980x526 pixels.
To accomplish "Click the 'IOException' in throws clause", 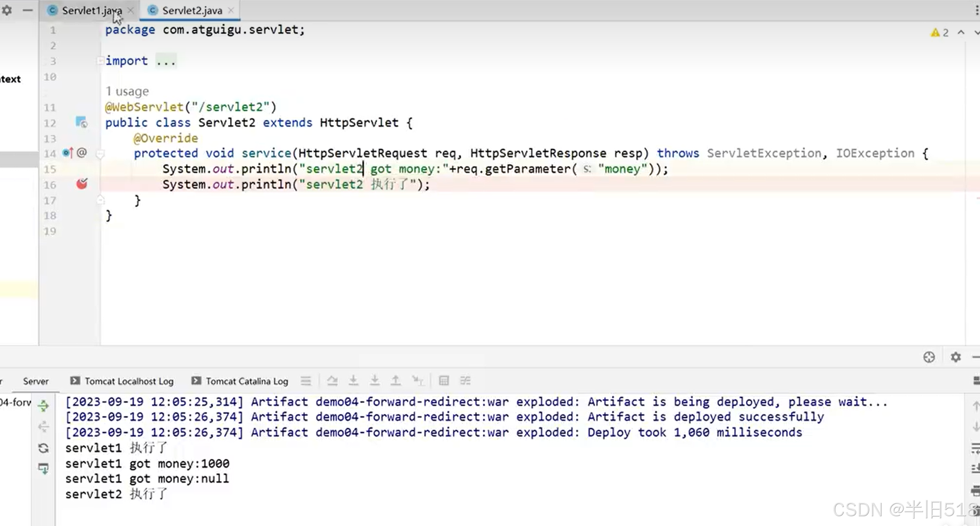I will click(875, 154).
